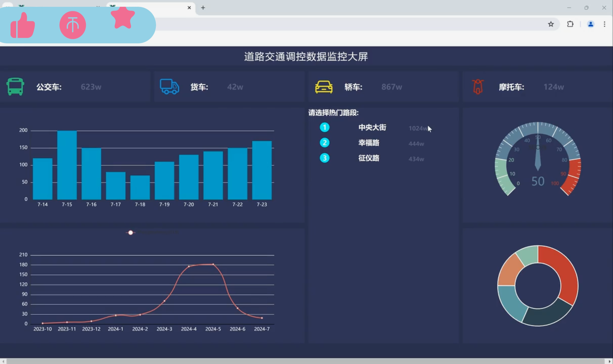
Task: Open the Chrome three-dot menu
Action: coord(604,24)
